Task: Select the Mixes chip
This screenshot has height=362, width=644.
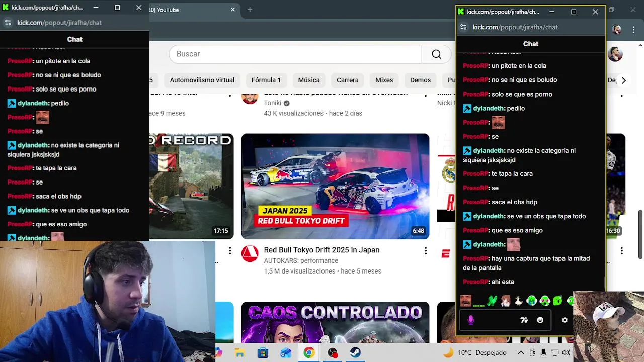Action: click(x=384, y=80)
